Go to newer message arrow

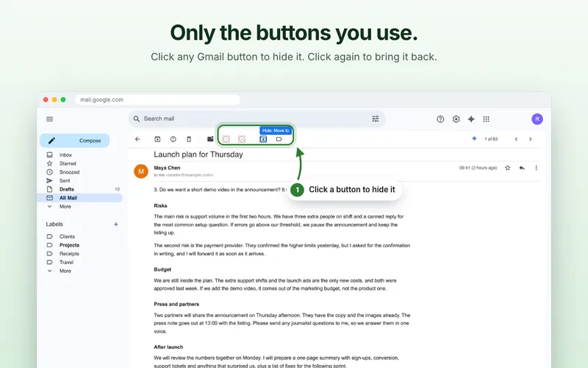point(516,139)
